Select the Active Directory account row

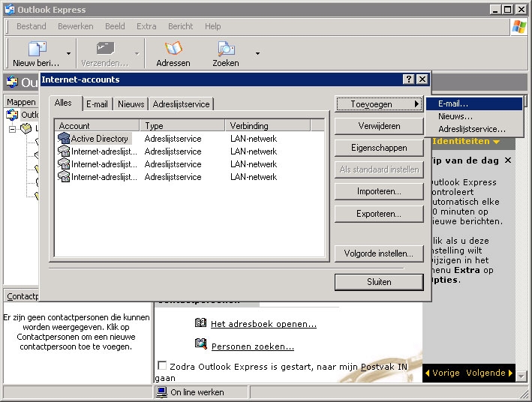[190, 139]
